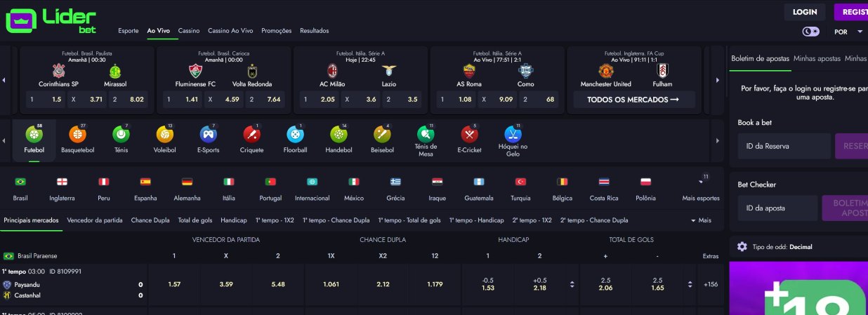Open the Futebol sport icon

[34, 133]
